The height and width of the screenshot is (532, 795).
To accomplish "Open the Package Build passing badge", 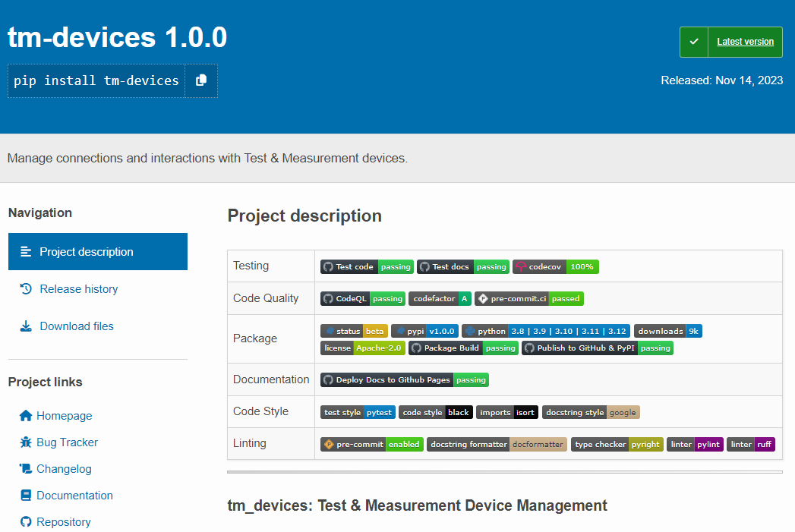I will pyautogui.click(x=463, y=348).
